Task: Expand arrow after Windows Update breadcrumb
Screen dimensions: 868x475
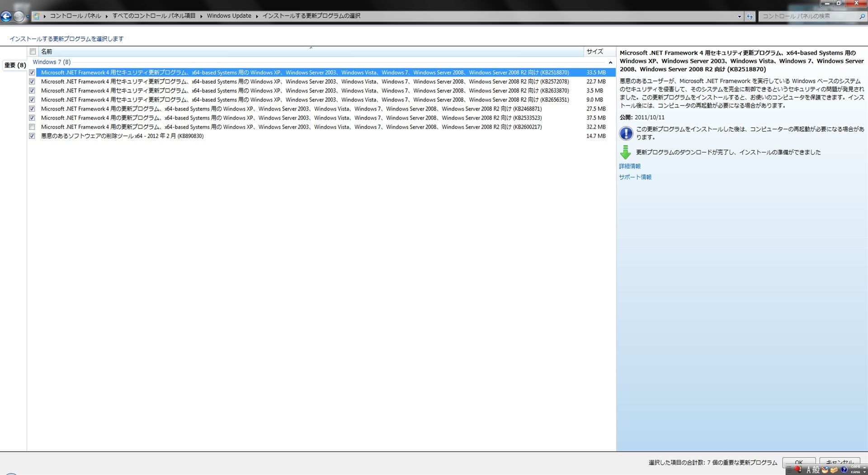Action: click(x=257, y=16)
